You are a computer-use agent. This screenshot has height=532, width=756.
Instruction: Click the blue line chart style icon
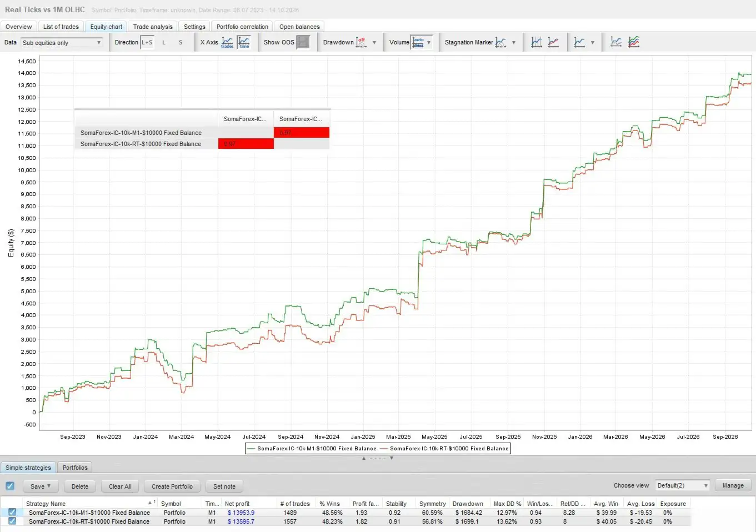coord(579,42)
